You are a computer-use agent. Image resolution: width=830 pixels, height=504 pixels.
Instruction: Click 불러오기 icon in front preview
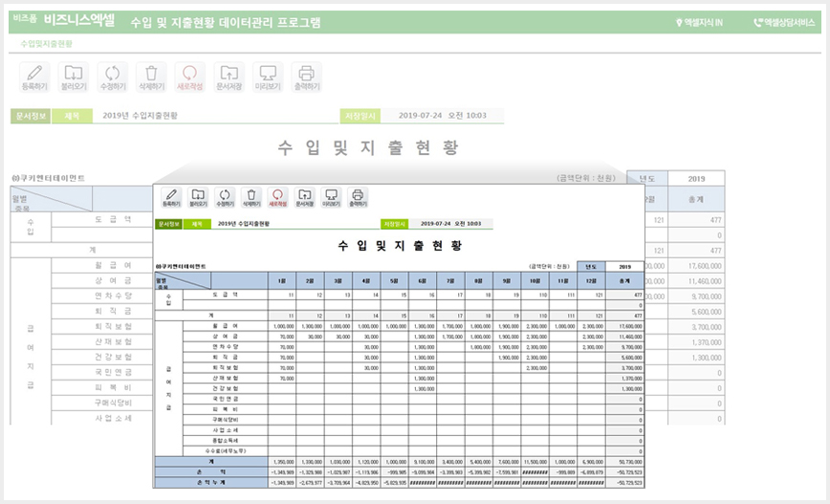[x=198, y=197]
